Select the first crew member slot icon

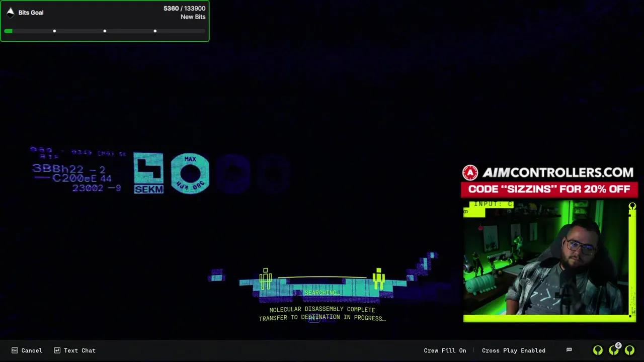click(x=598, y=350)
